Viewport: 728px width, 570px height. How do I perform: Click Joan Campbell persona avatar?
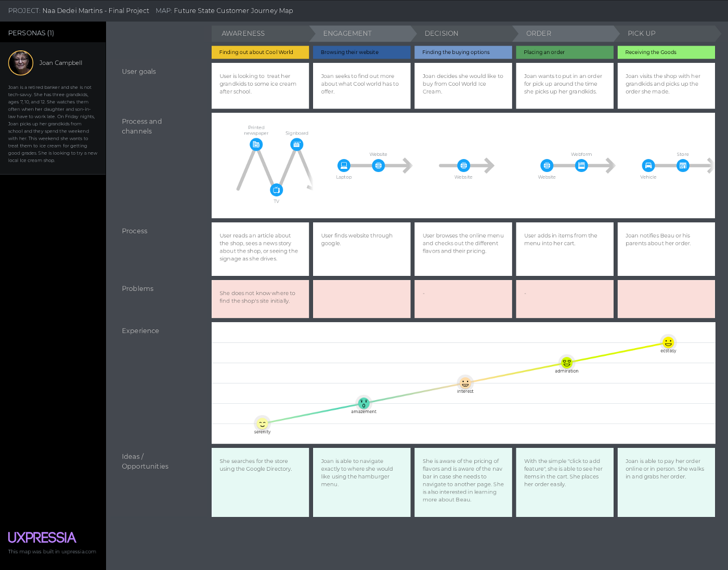(x=21, y=63)
